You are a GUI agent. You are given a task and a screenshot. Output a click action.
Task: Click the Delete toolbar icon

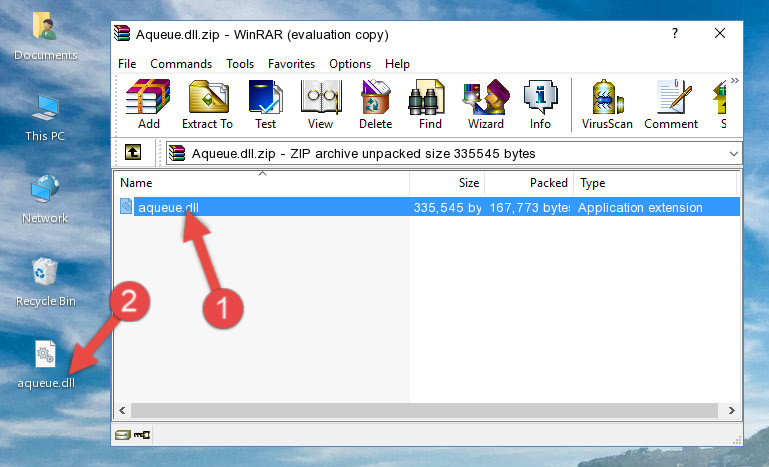(375, 104)
